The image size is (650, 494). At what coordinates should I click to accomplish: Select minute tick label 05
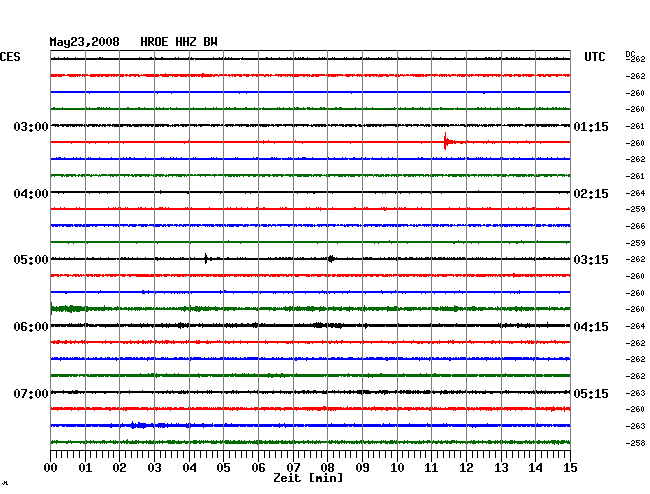coord(223,468)
